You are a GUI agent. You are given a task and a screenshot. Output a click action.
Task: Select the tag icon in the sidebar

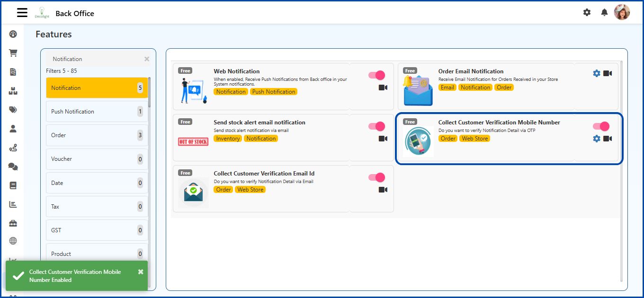pos(13,109)
